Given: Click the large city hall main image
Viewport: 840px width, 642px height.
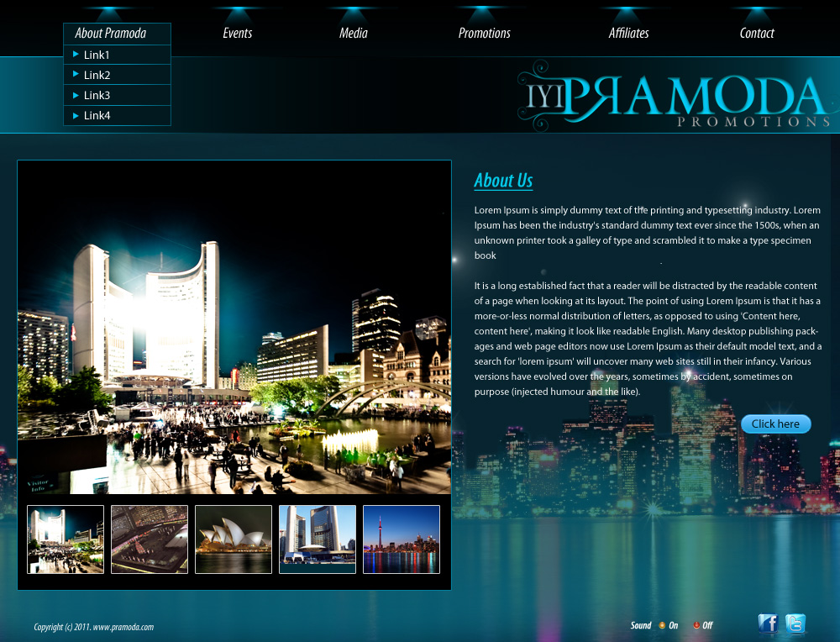Looking at the screenshot, I should point(234,327).
